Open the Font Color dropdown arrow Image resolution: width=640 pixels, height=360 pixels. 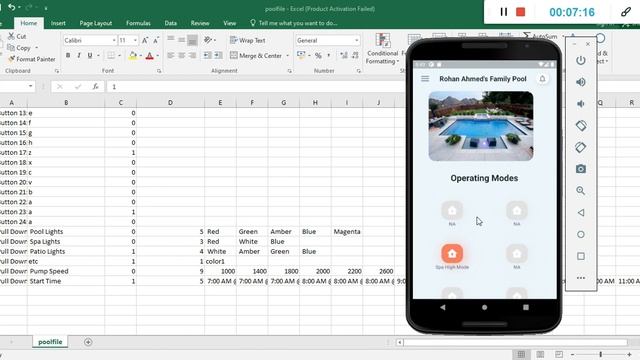point(158,56)
